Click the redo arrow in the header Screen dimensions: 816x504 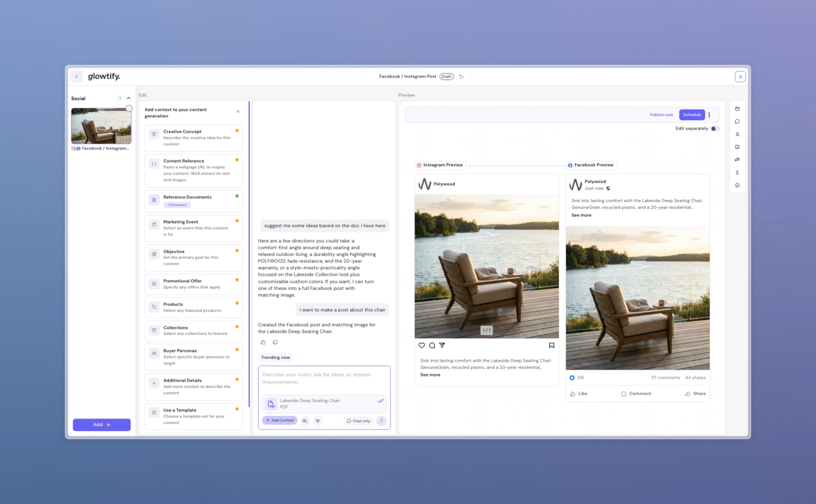(471, 76)
